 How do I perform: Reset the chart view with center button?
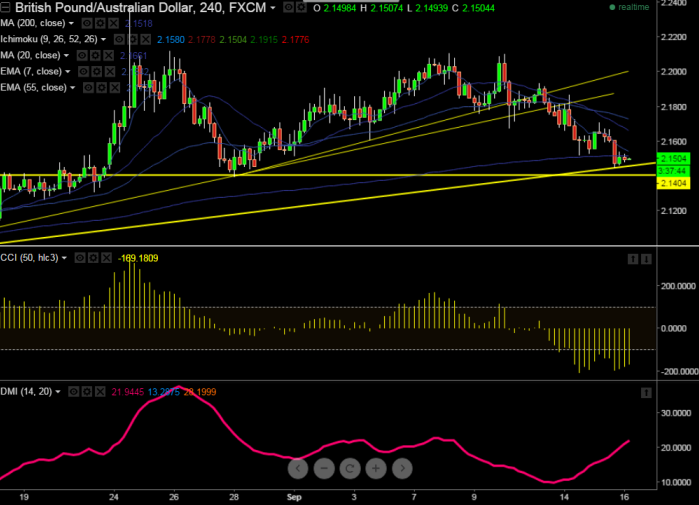350,467
